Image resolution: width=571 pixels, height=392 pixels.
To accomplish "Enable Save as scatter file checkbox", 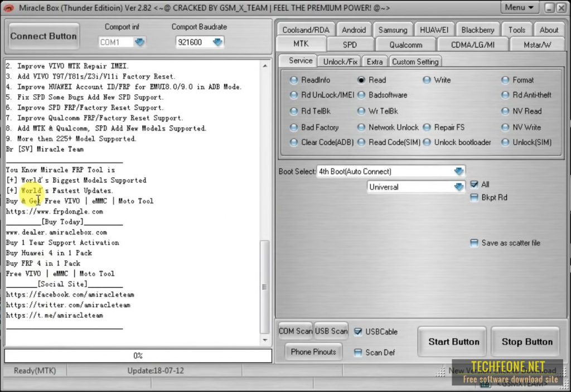I will (x=474, y=243).
